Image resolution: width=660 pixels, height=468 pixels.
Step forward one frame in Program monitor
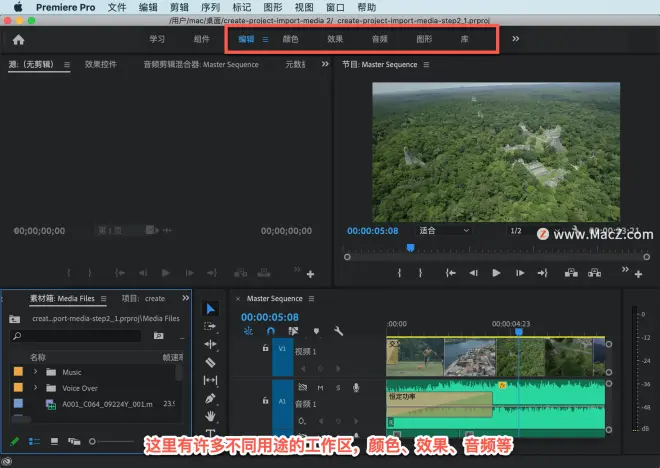click(520, 273)
